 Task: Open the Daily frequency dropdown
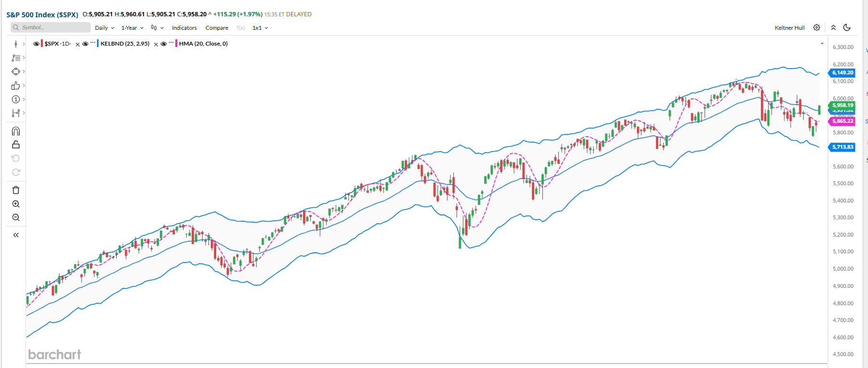point(104,28)
